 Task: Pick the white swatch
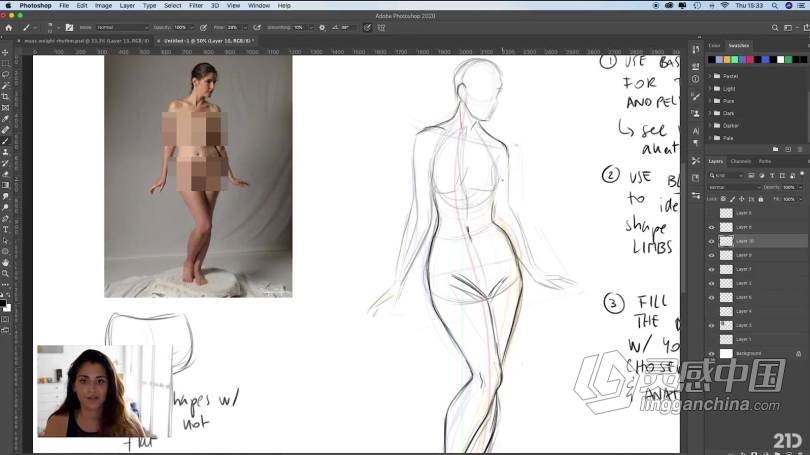point(781,60)
